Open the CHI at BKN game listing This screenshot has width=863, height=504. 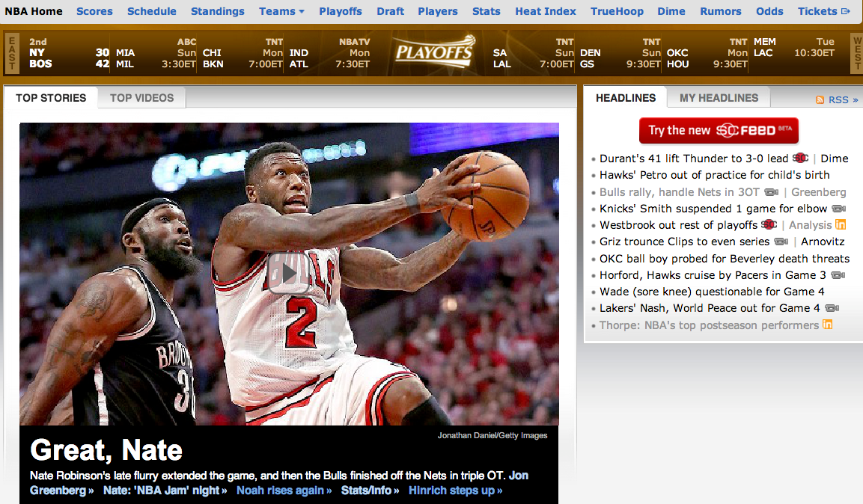(243, 53)
